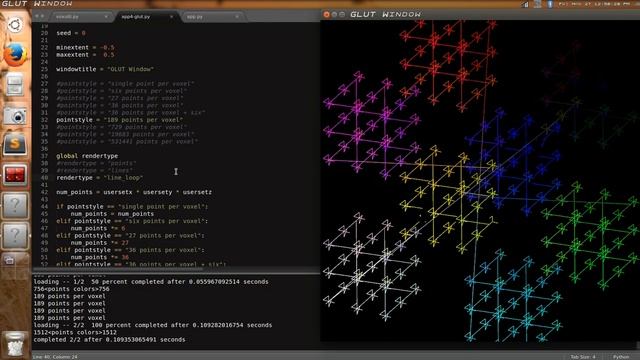Click the if pointstyle == "single point per voxel" line
The image size is (640, 360).
132,207
